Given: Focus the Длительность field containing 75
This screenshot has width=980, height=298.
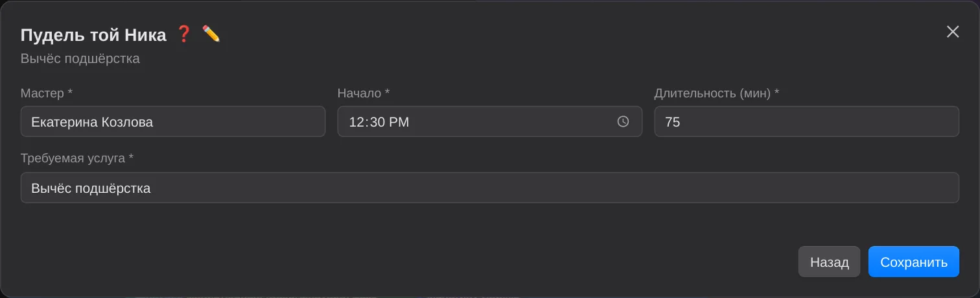Looking at the screenshot, I should pos(806,121).
